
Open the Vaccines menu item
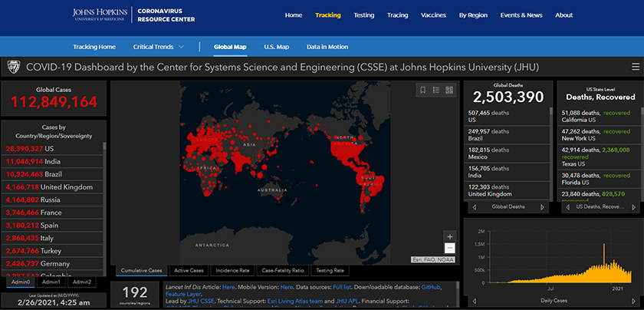tap(433, 15)
